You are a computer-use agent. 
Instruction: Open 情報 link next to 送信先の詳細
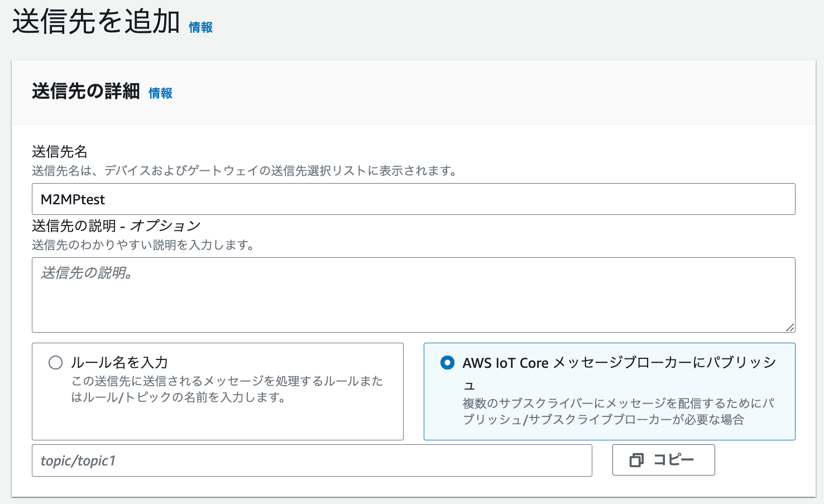161,93
